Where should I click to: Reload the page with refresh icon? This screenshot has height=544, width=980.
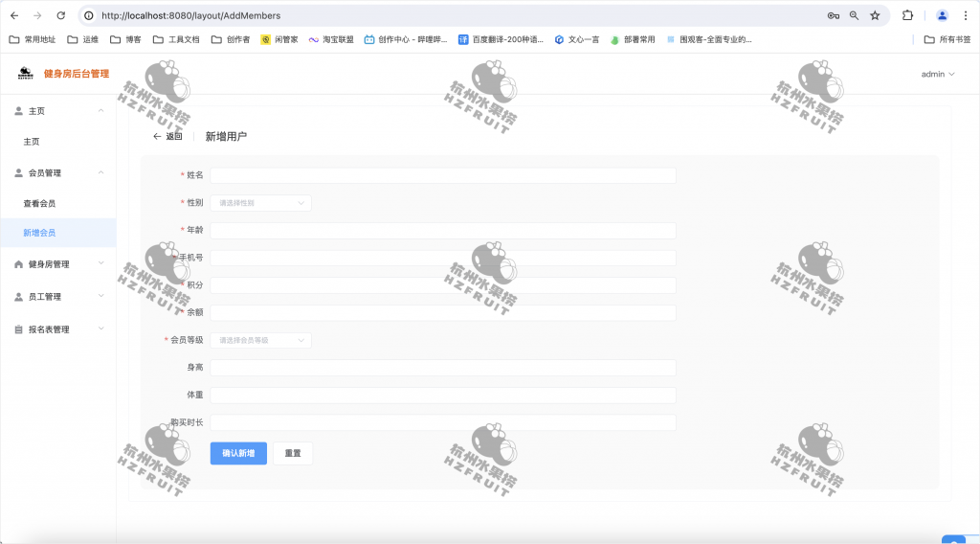coord(60,15)
